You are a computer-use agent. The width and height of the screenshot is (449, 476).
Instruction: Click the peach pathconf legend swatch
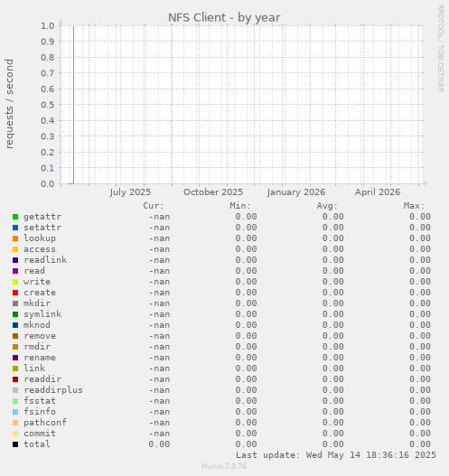(x=15, y=423)
